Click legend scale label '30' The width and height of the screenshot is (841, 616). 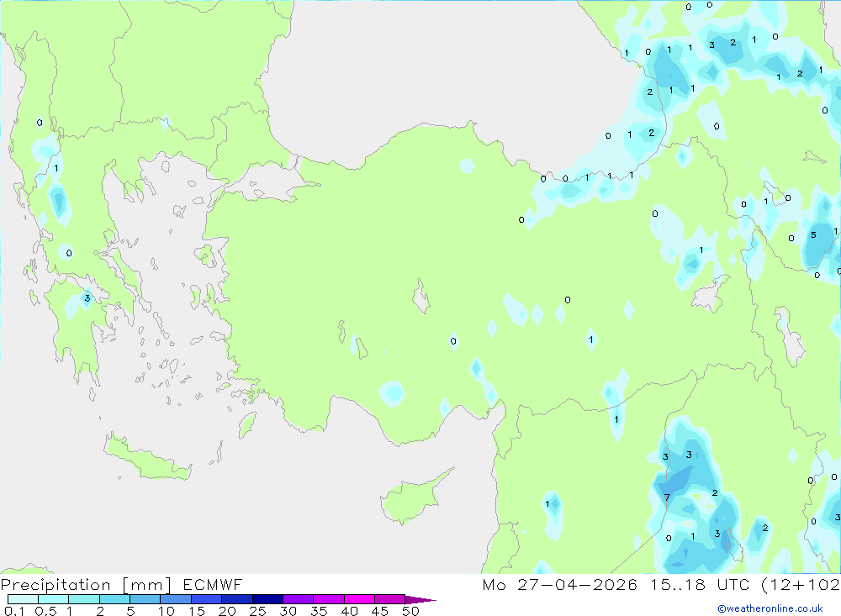[x=288, y=611]
